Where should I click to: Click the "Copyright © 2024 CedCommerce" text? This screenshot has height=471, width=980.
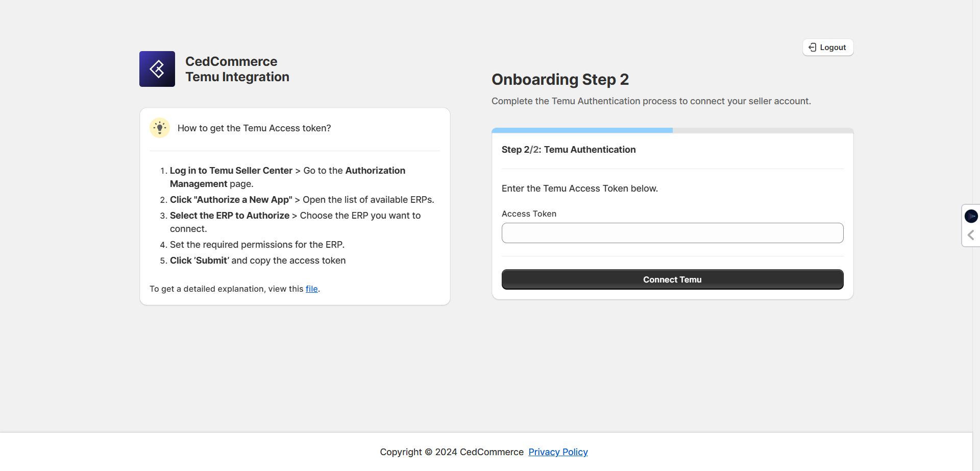point(452,452)
